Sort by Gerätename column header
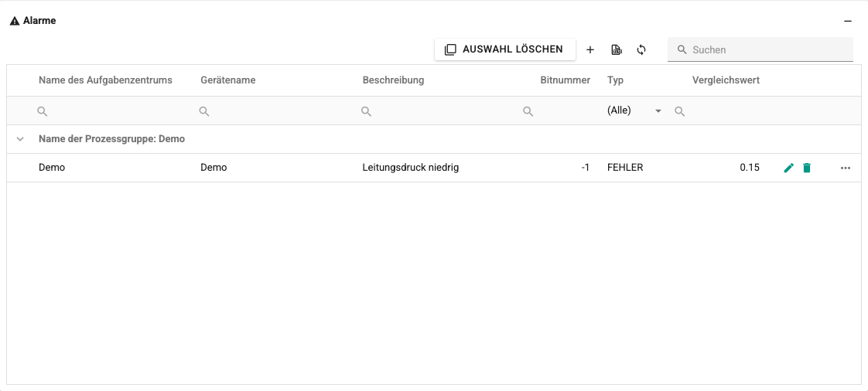 click(x=228, y=80)
